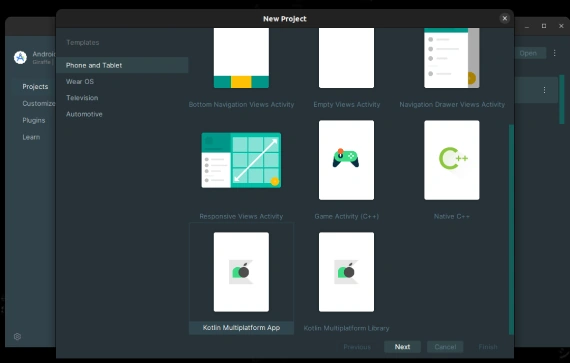570x363 pixels.
Task: Switch to Television templates
Action: 82,98
